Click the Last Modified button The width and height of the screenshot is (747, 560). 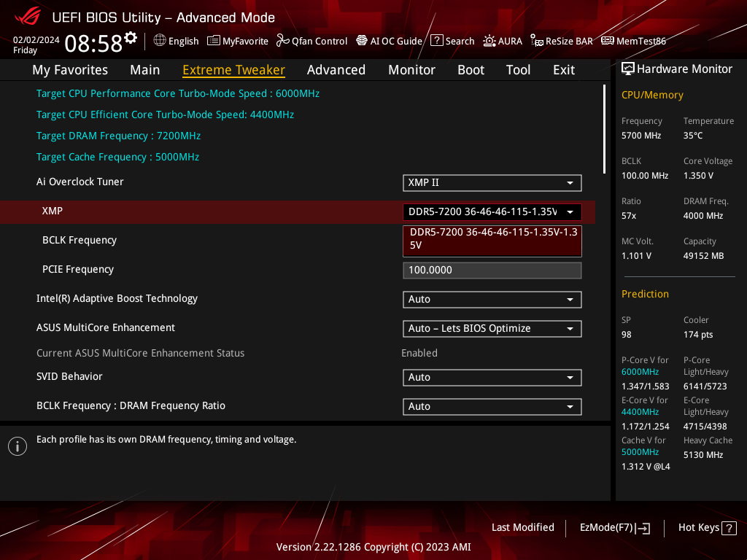click(522, 528)
